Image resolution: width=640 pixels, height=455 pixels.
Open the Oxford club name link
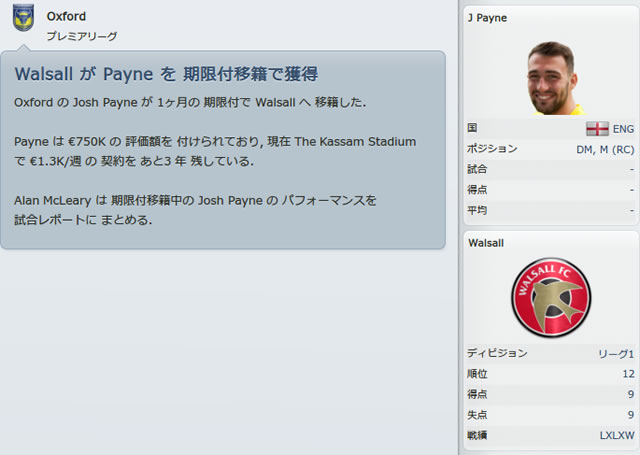[x=66, y=16]
